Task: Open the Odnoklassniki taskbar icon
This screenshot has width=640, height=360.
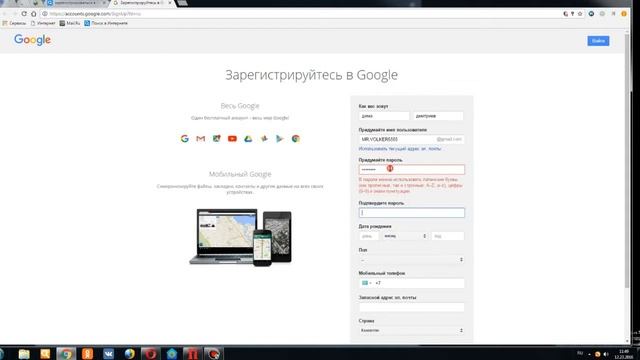Action: 87,354
